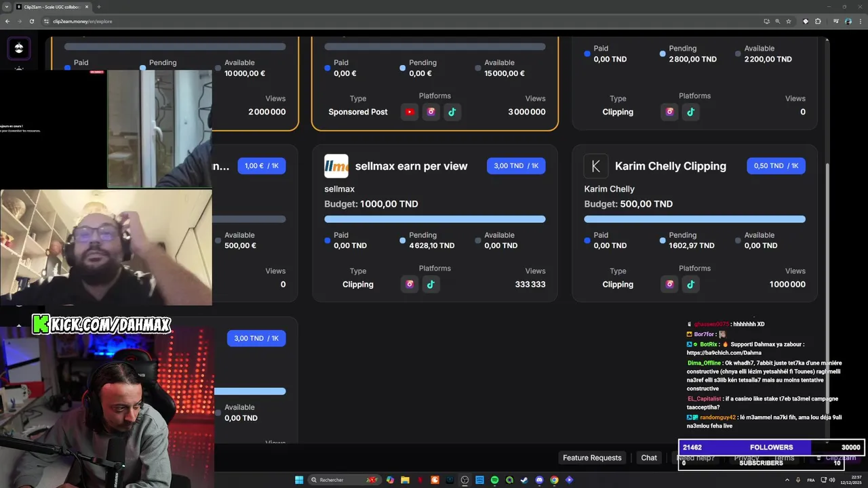Click 'Budget: 500,00 TND' on Karim Chelly card

coord(629,204)
